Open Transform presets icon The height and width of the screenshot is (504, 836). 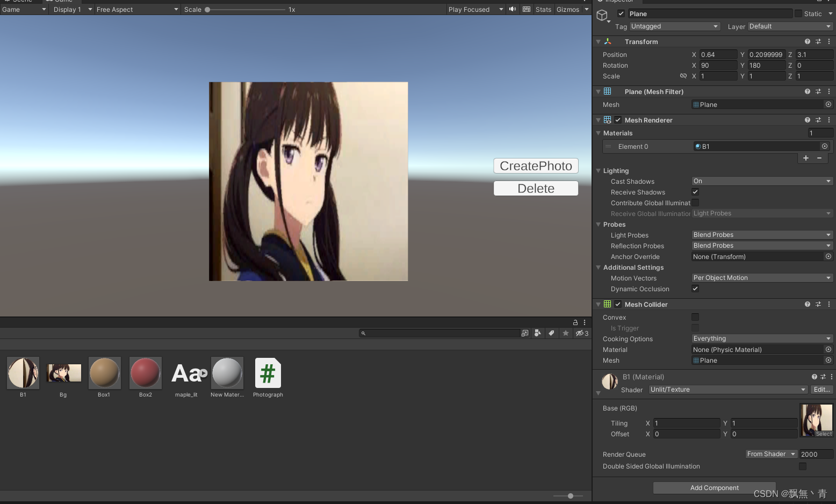coord(818,41)
